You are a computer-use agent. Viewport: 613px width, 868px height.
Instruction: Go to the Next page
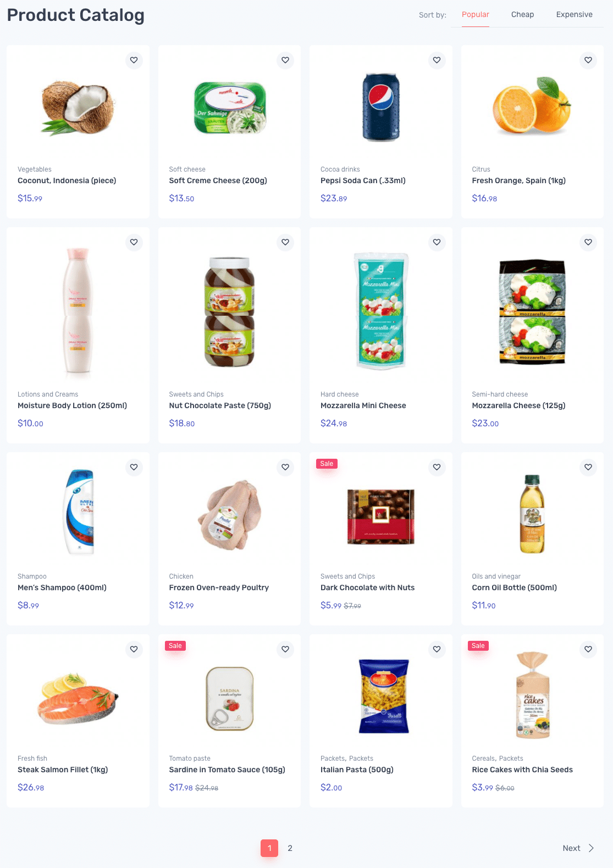click(x=578, y=848)
